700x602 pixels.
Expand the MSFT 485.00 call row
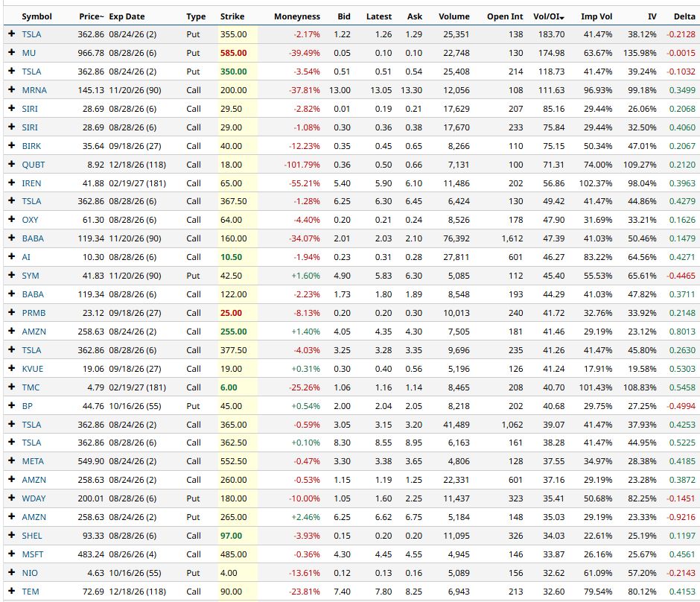(12, 554)
